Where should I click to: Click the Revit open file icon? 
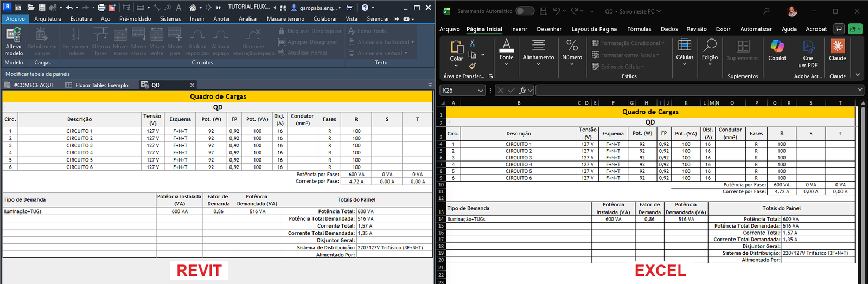point(31,8)
